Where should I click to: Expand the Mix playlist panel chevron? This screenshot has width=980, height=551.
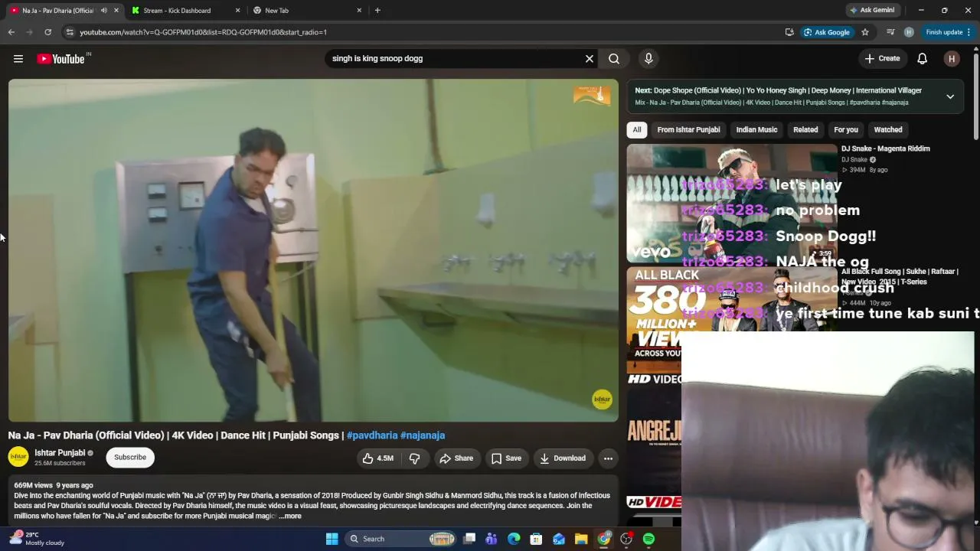pos(950,96)
